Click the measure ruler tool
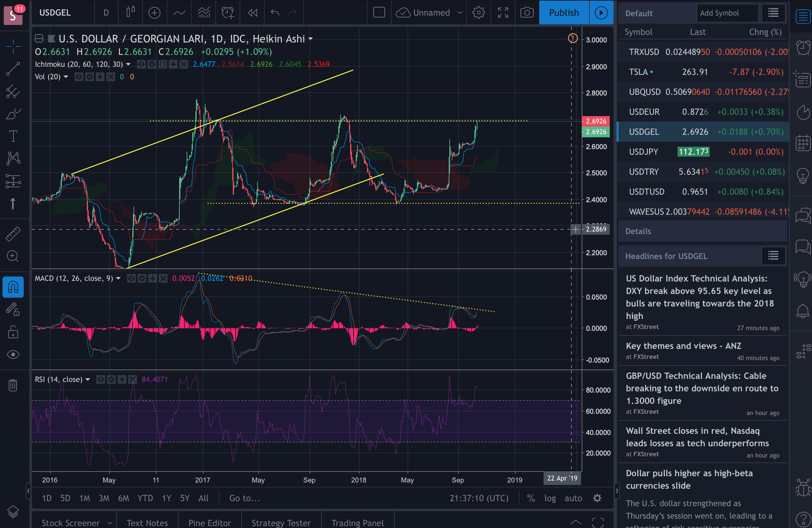 click(13, 234)
